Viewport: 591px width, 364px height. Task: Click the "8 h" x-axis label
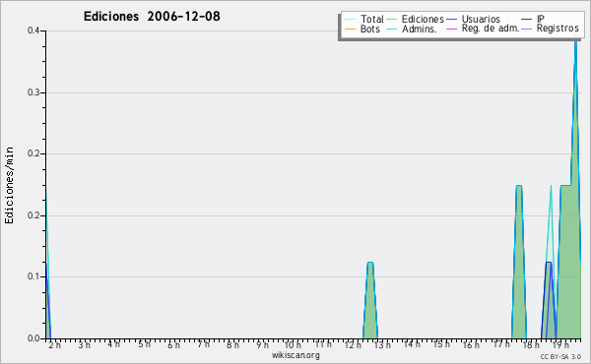point(232,344)
